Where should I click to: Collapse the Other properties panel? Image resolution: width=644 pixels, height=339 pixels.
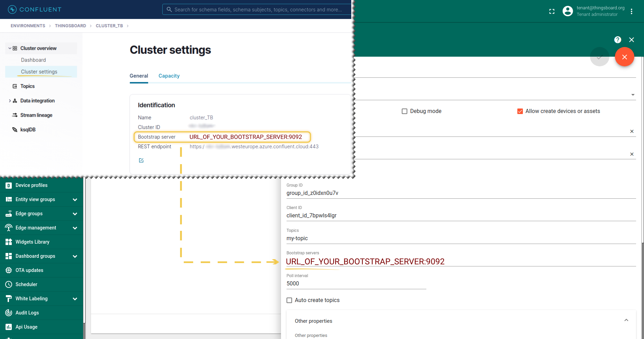click(x=626, y=320)
